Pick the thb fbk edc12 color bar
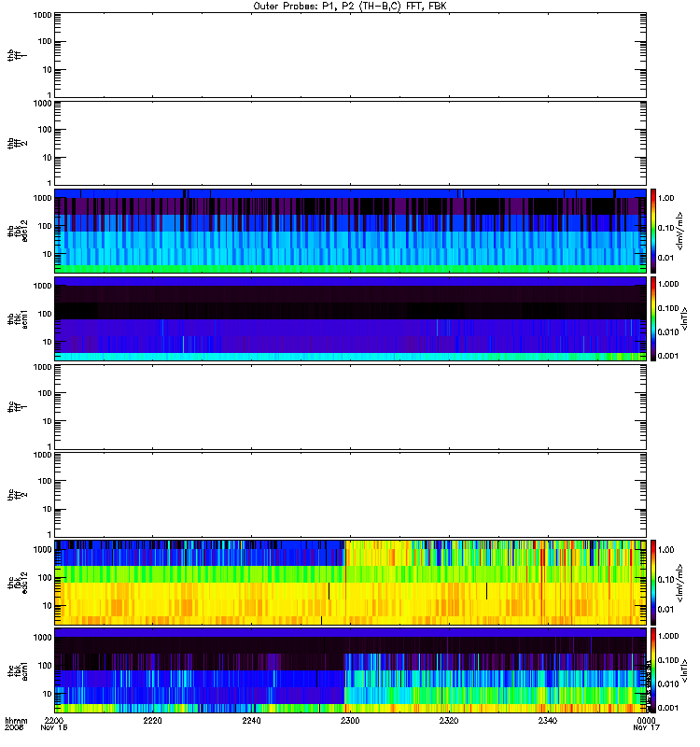 (653, 231)
